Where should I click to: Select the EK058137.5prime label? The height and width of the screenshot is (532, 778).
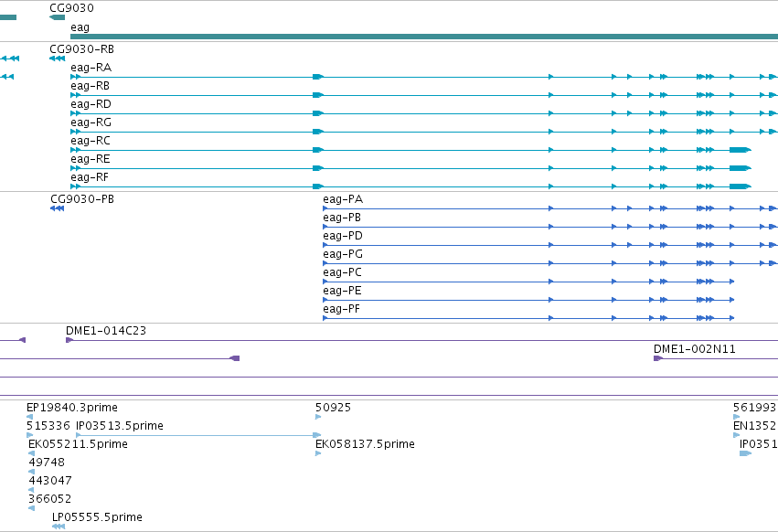pos(365,444)
